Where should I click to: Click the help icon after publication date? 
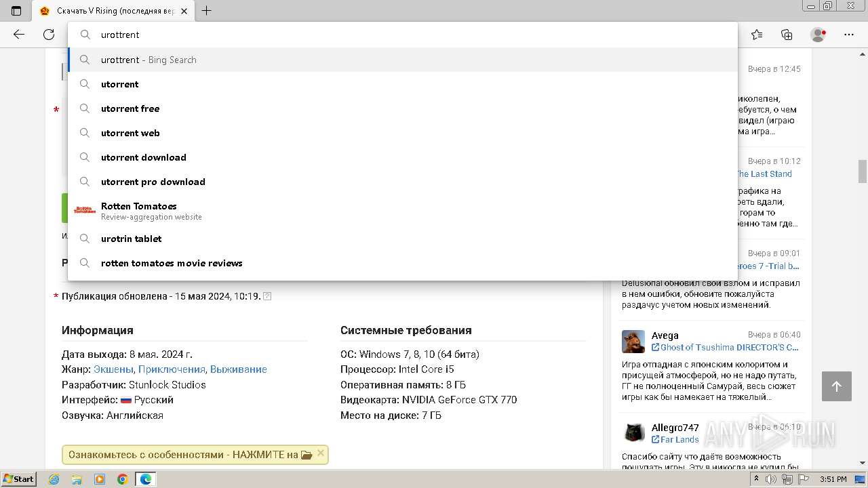point(267,296)
